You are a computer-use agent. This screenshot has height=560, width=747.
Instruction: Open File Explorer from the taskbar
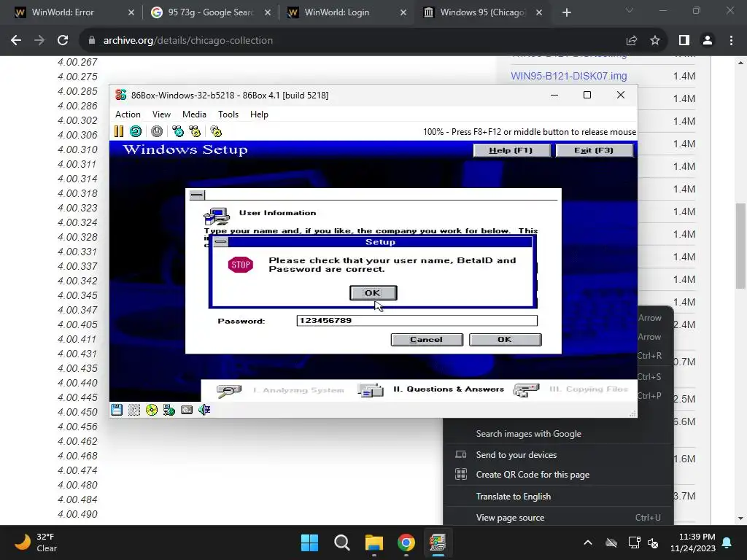click(374, 542)
